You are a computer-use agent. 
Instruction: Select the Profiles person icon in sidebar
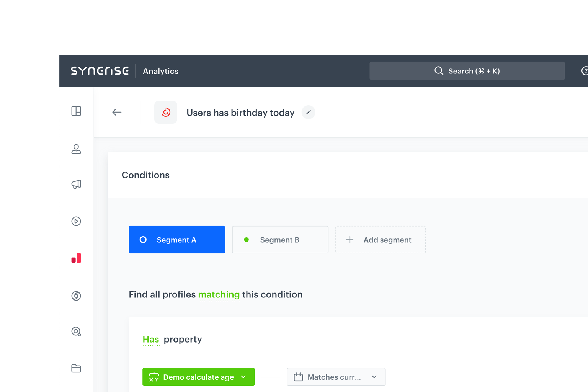coord(76,149)
